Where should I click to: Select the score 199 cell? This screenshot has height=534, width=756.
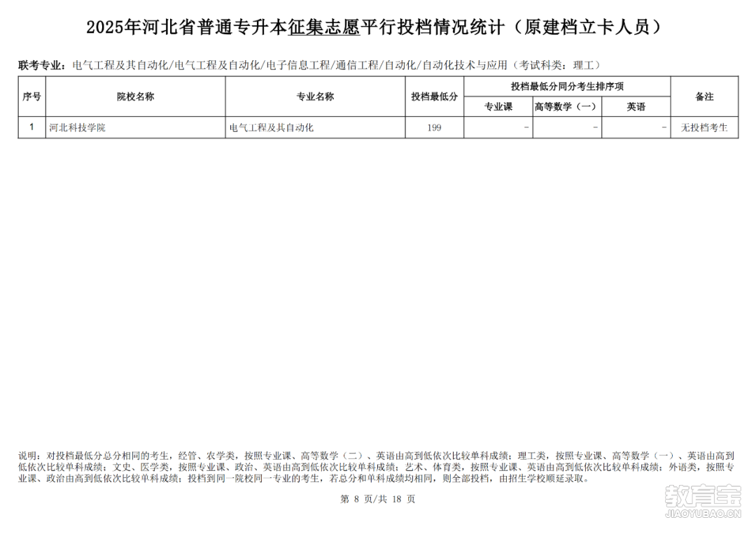[x=435, y=127]
